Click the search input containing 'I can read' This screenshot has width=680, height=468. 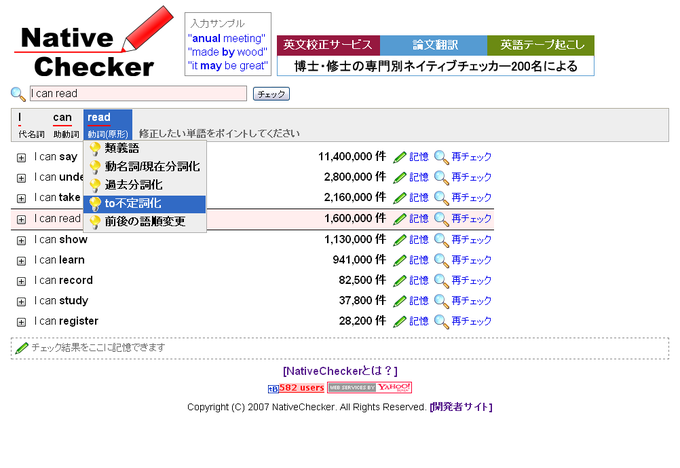138,93
